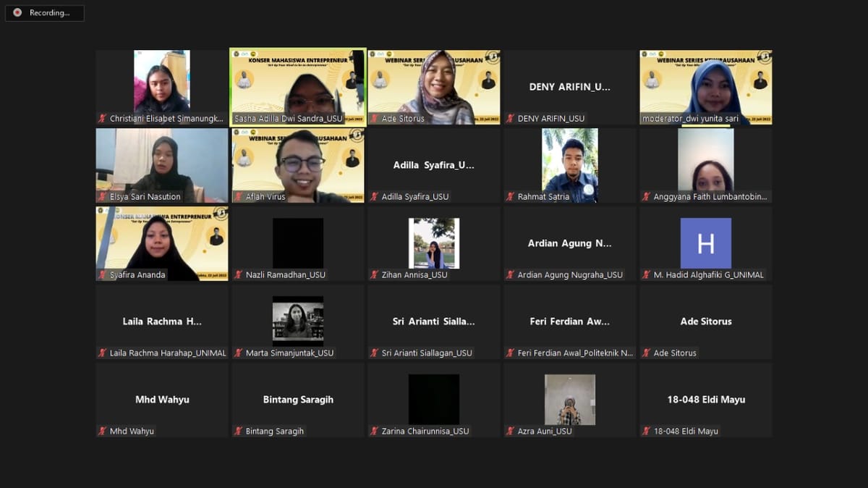This screenshot has width=868, height=488.
Task: Select the purple H avatar of M. Hadid
Action: (705, 243)
